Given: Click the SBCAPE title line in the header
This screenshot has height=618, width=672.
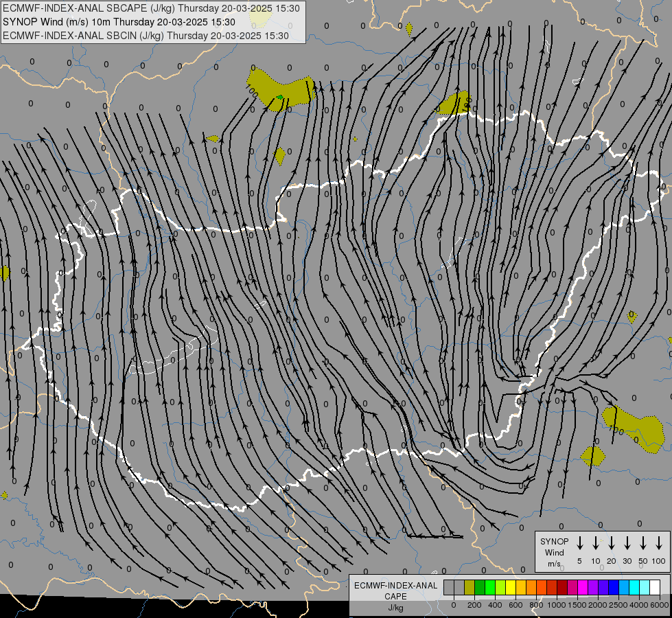Looking at the screenshot, I should tap(151, 8).
